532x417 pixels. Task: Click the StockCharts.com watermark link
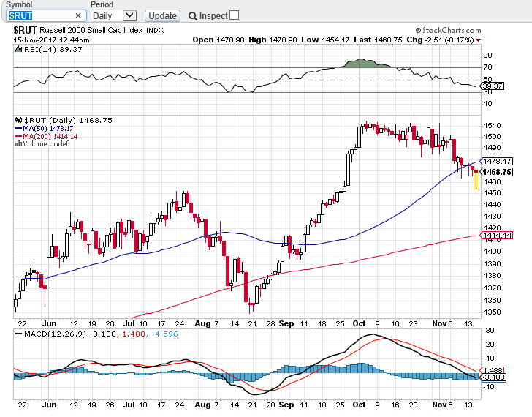tap(448, 31)
